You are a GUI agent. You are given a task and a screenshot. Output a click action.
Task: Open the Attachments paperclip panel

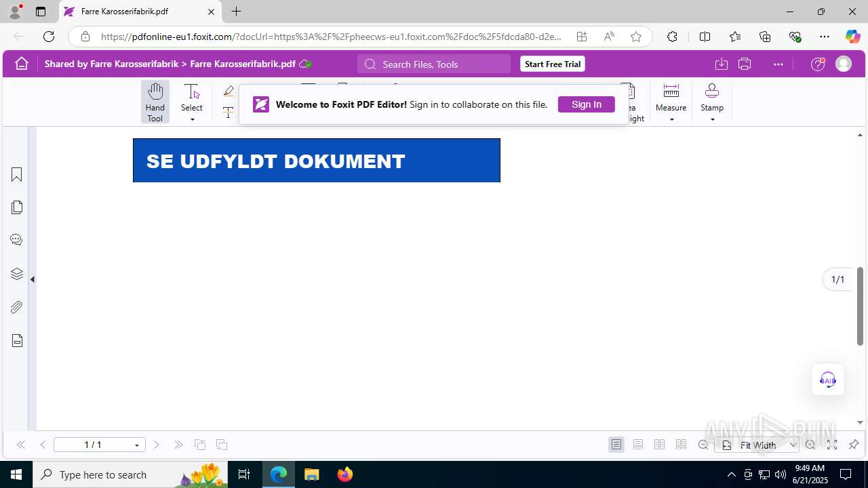point(17,307)
